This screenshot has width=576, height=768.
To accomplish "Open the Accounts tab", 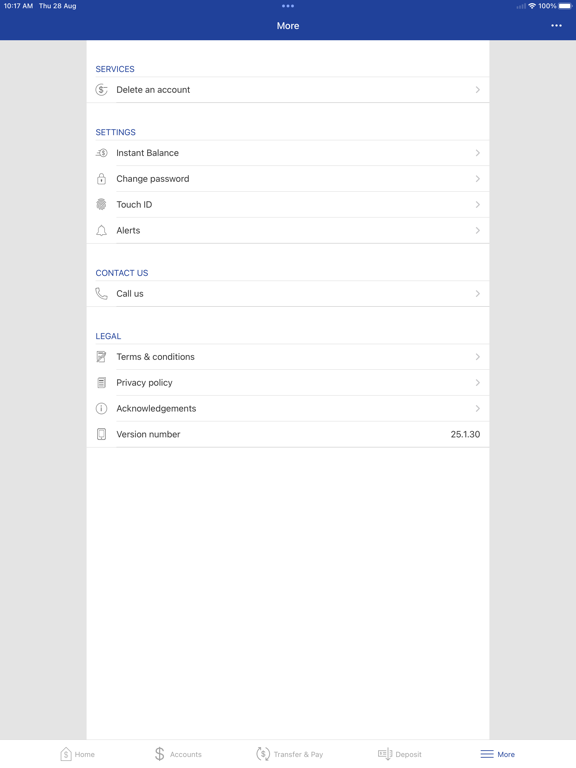I will point(178,754).
